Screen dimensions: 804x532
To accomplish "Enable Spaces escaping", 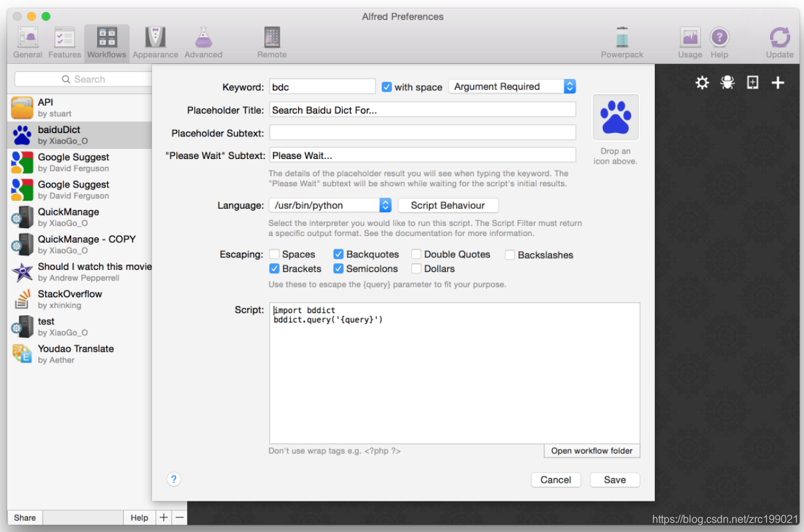I will (x=274, y=254).
